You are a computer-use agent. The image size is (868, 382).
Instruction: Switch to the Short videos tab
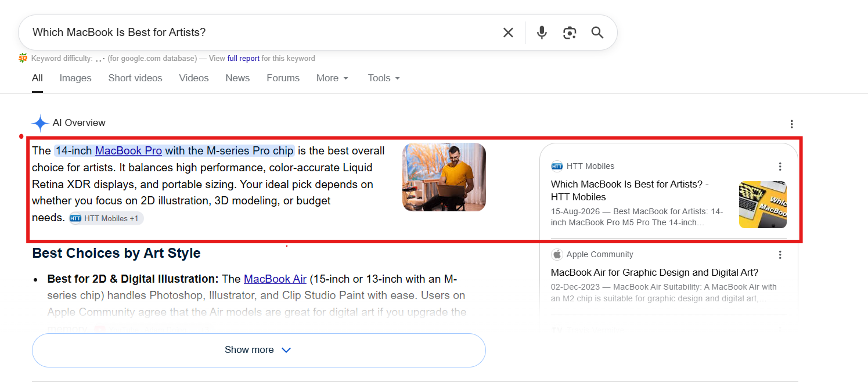click(x=135, y=78)
